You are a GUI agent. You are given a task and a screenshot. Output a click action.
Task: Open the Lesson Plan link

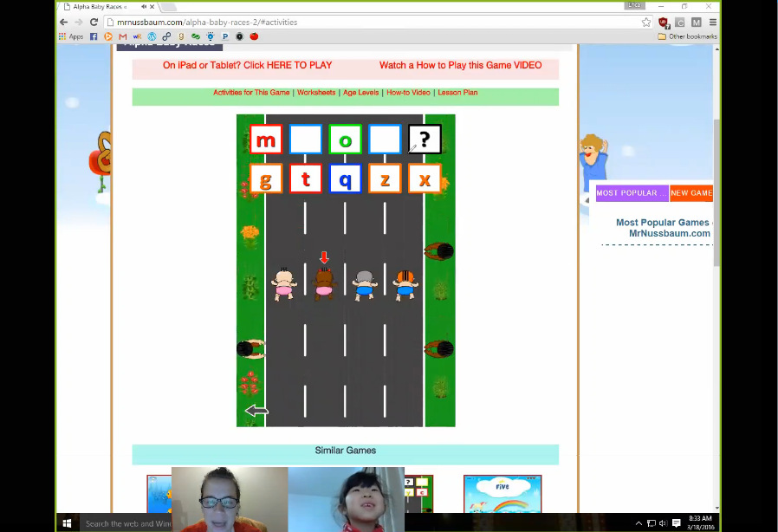[457, 93]
